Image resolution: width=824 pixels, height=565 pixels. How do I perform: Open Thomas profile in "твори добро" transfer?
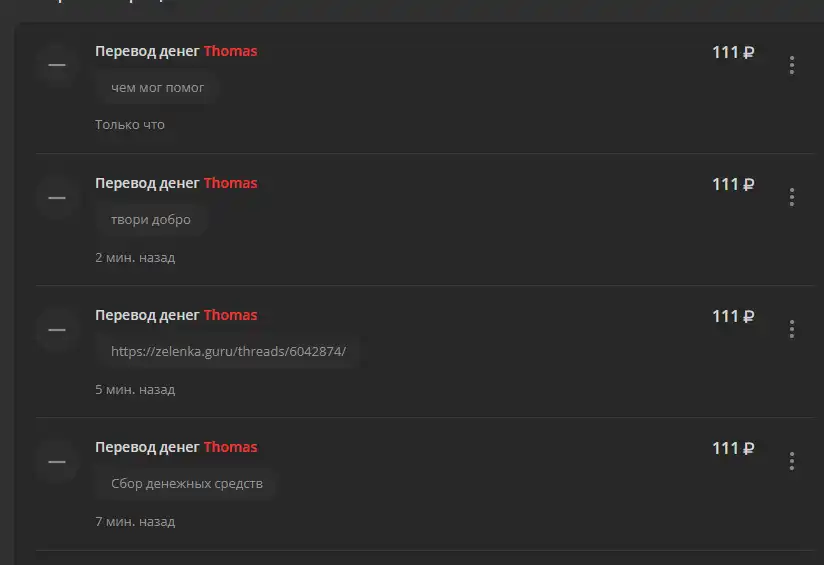[x=230, y=183]
